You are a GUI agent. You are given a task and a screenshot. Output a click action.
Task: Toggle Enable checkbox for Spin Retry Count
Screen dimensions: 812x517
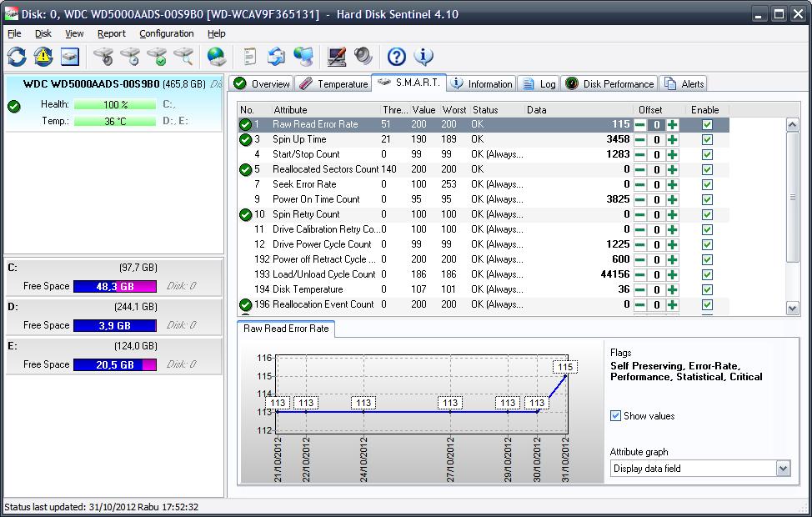pos(707,214)
